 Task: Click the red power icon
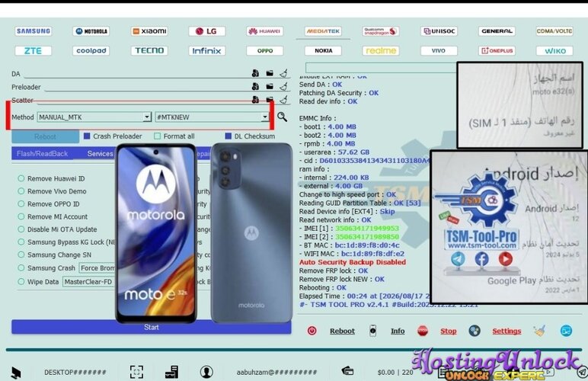(x=312, y=331)
